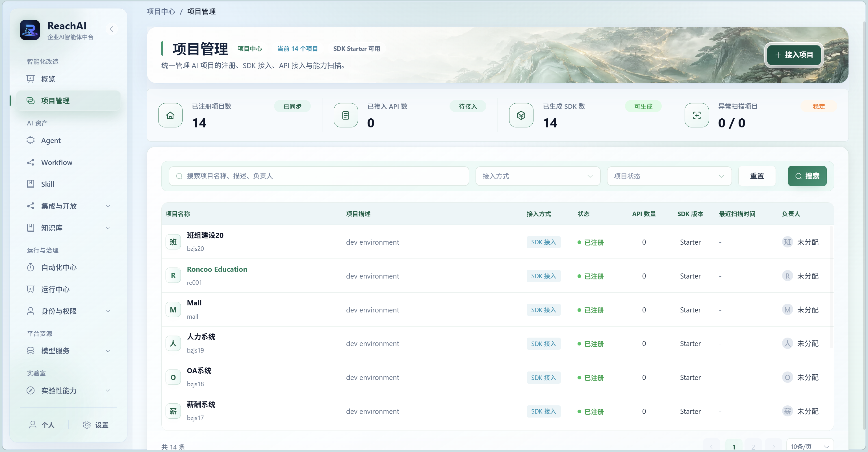Click the 运行中心 board icon
Image resolution: width=868 pixels, height=452 pixels.
[31, 289]
